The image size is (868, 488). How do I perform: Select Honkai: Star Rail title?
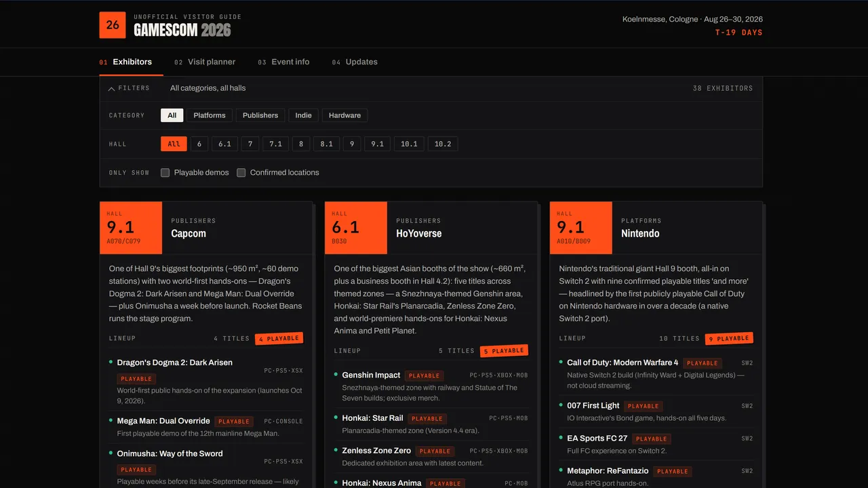[372, 418]
